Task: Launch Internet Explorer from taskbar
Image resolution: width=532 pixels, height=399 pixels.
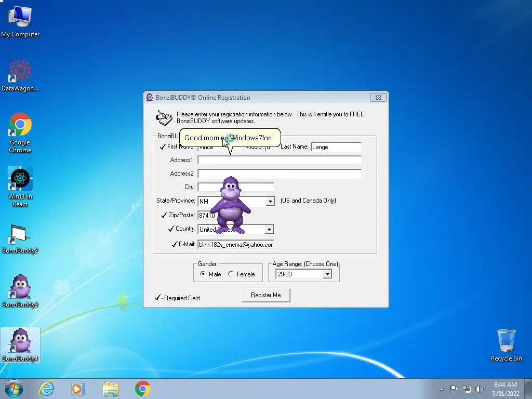Action: click(46, 389)
